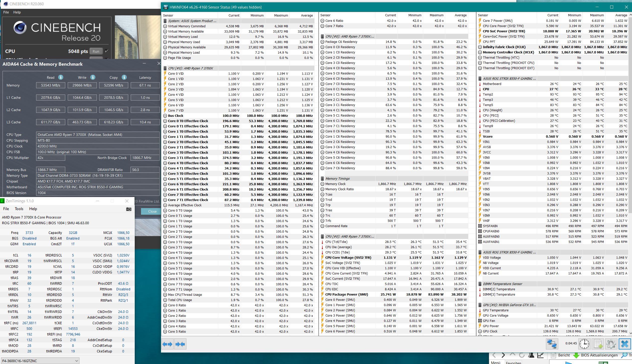The image size is (632, 364).
Task: Open Cinebench File menu
Action: 6,12
